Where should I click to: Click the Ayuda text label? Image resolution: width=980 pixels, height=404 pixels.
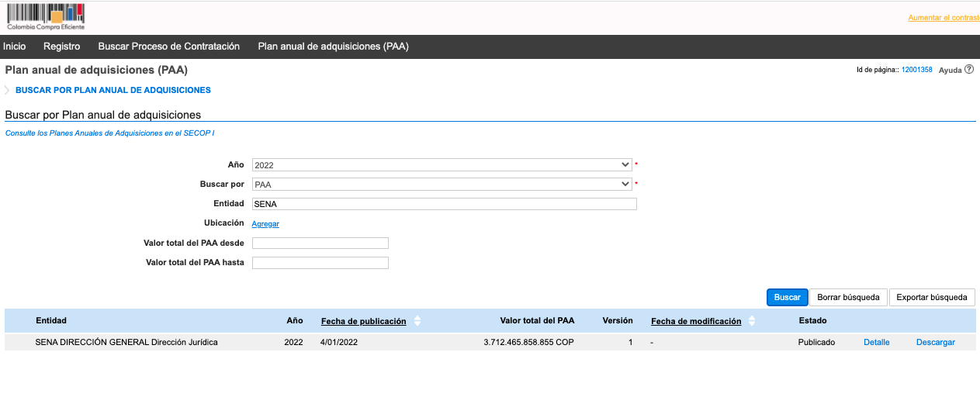tap(951, 70)
